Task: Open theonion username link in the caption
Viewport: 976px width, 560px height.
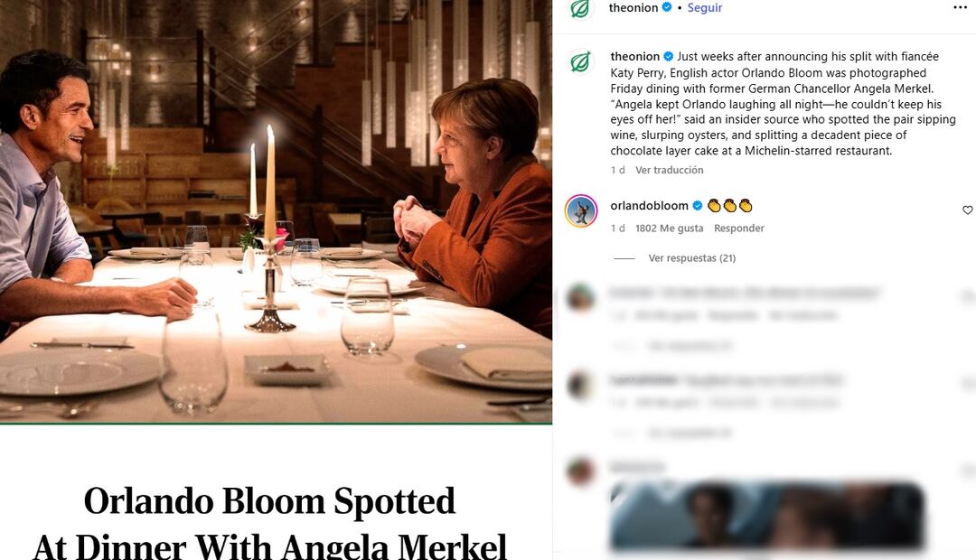Action: [x=634, y=57]
